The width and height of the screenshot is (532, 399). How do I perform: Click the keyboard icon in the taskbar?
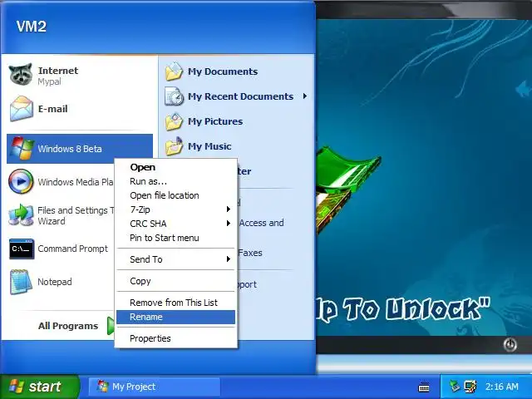424,387
